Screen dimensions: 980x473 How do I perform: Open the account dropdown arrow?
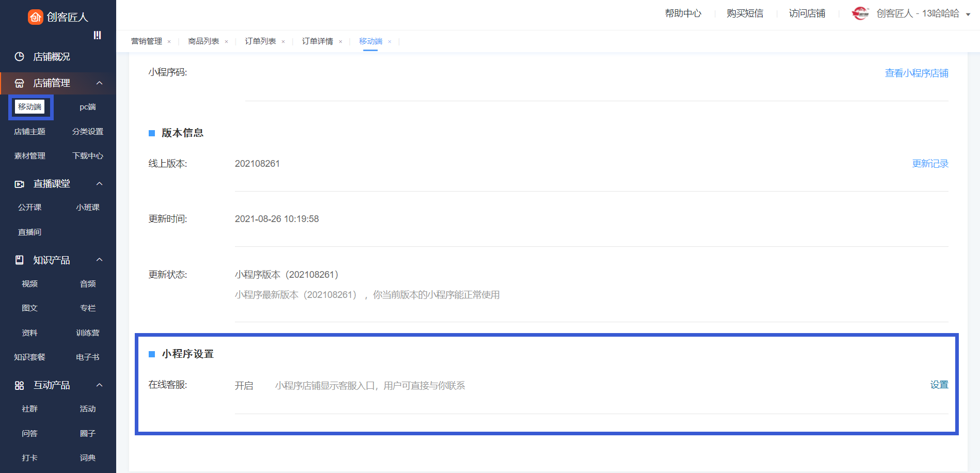click(x=968, y=14)
